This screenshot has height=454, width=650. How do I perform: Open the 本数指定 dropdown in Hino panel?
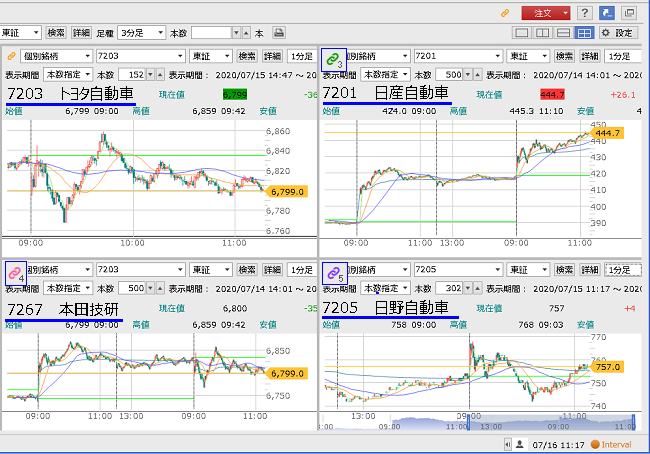tap(385, 288)
